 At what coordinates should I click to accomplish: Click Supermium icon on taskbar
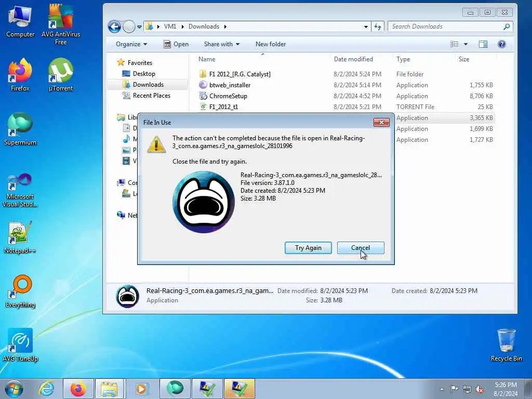[175, 389]
